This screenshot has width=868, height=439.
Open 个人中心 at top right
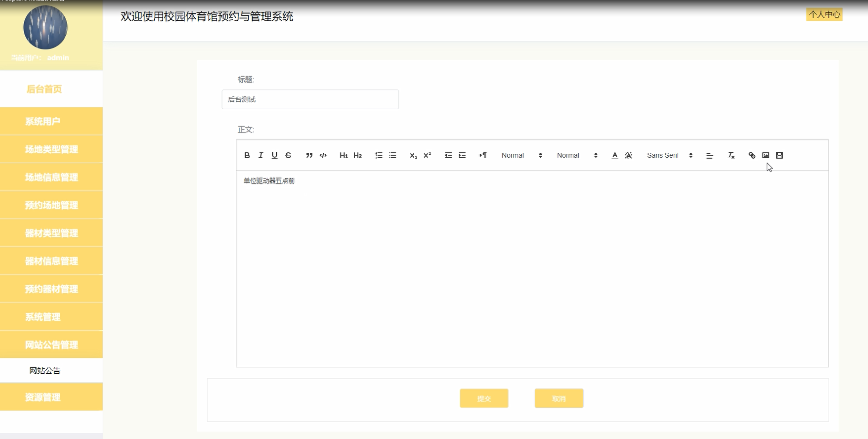(825, 14)
